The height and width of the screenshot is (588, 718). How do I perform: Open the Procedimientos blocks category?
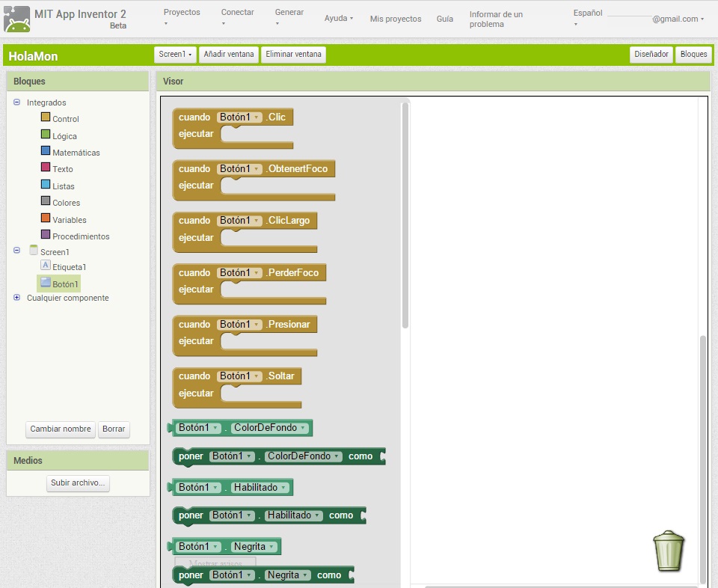pos(81,236)
